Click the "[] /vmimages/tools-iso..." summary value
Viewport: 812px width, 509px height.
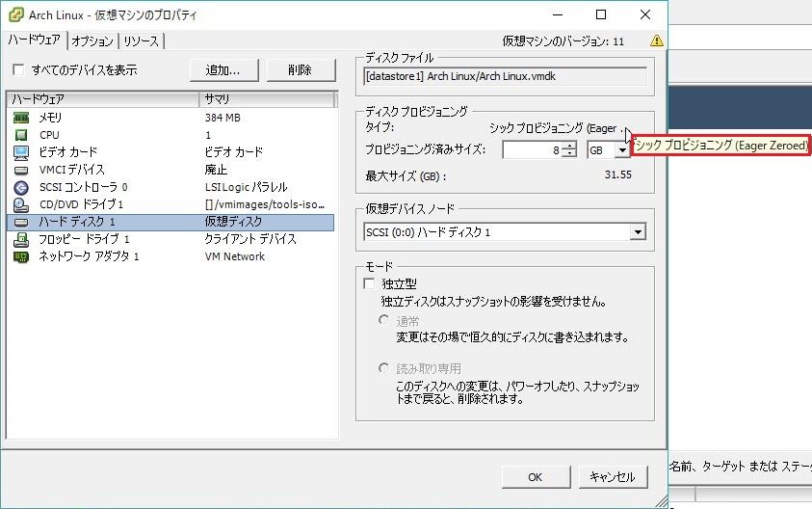(265, 204)
